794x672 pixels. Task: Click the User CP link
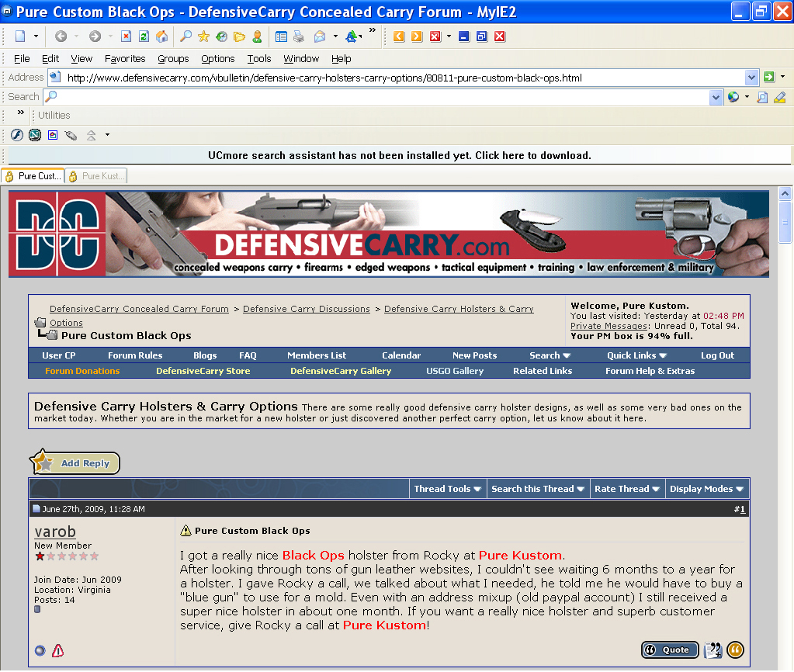[59, 355]
